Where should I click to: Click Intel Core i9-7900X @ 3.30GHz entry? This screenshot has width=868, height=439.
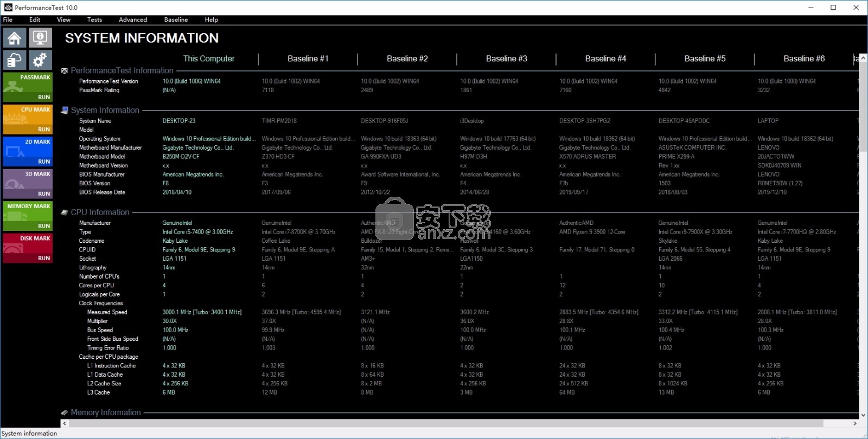(695, 232)
